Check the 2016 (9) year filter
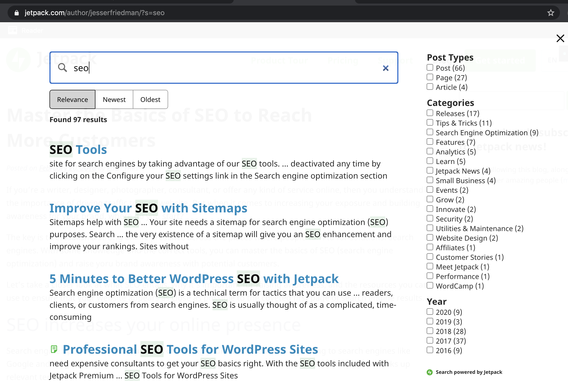 tap(430, 350)
